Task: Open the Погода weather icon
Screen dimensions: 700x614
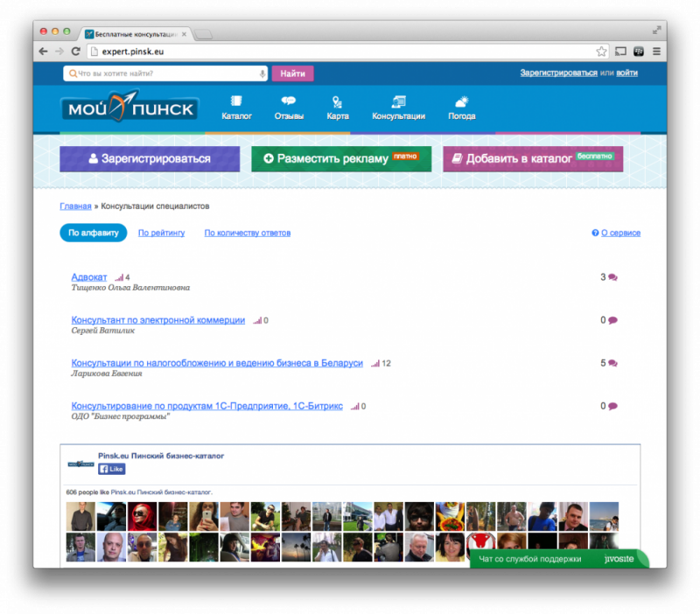Action: coord(461,101)
